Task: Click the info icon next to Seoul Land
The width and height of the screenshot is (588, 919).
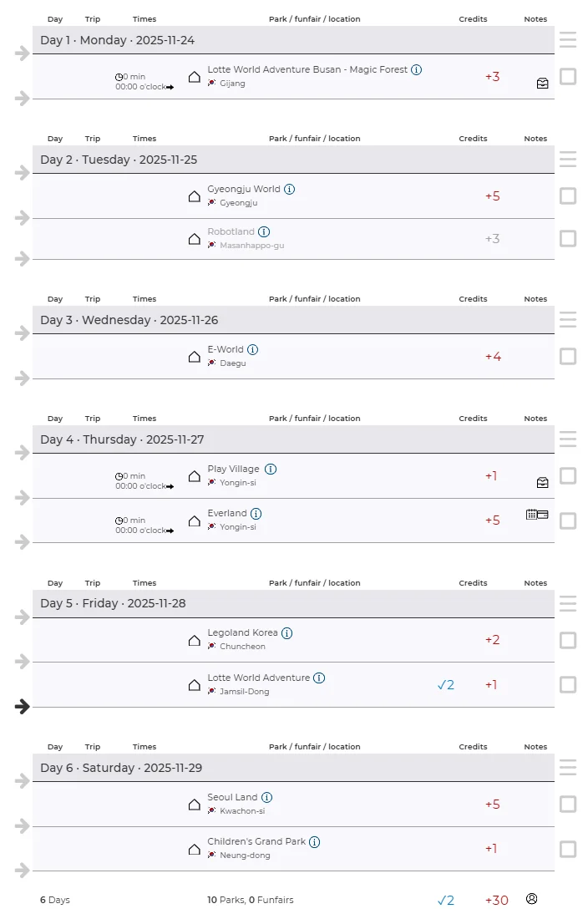Action: point(266,798)
